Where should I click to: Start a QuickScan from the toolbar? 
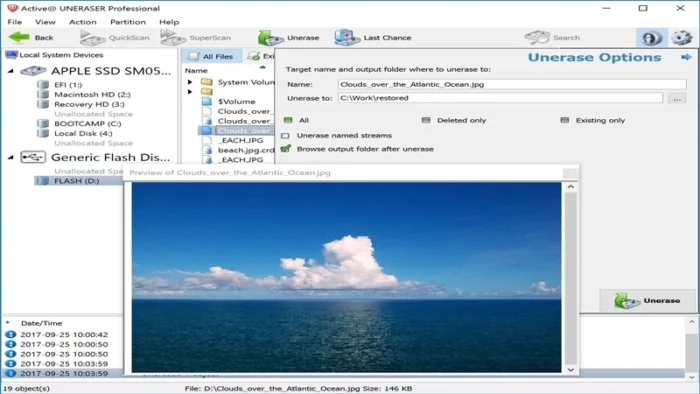click(115, 37)
